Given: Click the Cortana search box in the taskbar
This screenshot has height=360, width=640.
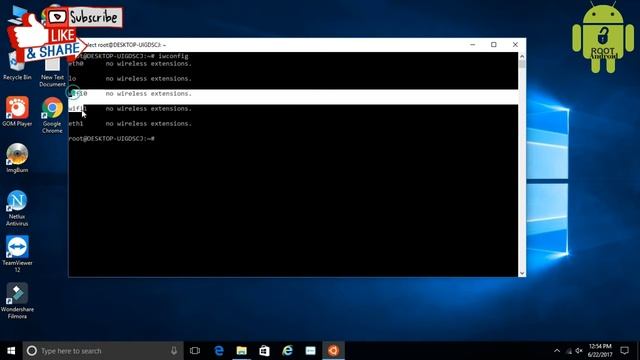Looking at the screenshot, I should pyautogui.click(x=103, y=351).
